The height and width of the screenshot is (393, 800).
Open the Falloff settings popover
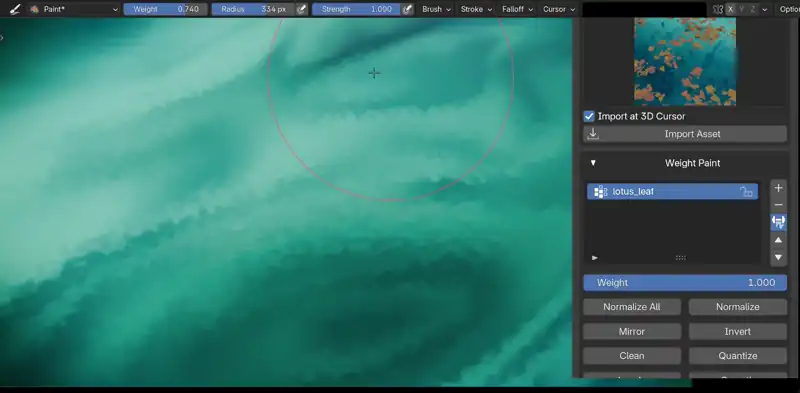tap(517, 9)
